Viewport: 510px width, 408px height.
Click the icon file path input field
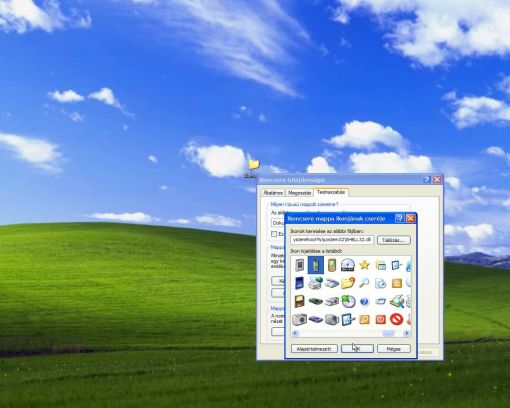[x=332, y=240]
